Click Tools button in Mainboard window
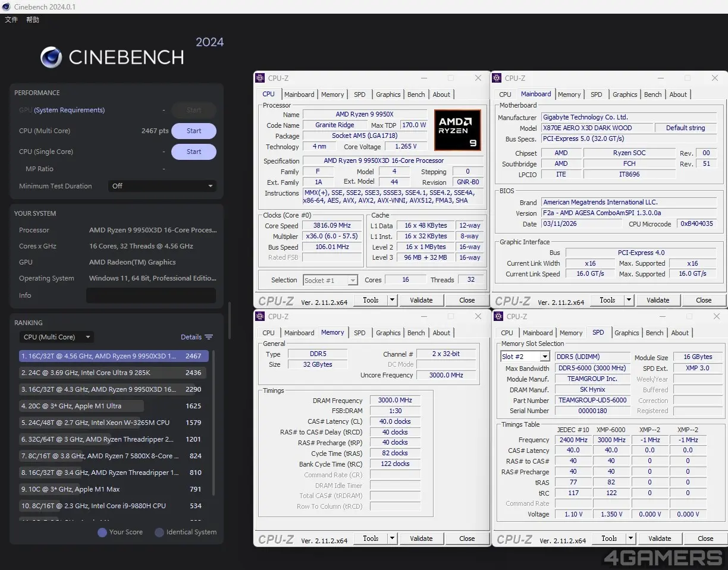The width and height of the screenshot is (728, 570). pos(607,300)
